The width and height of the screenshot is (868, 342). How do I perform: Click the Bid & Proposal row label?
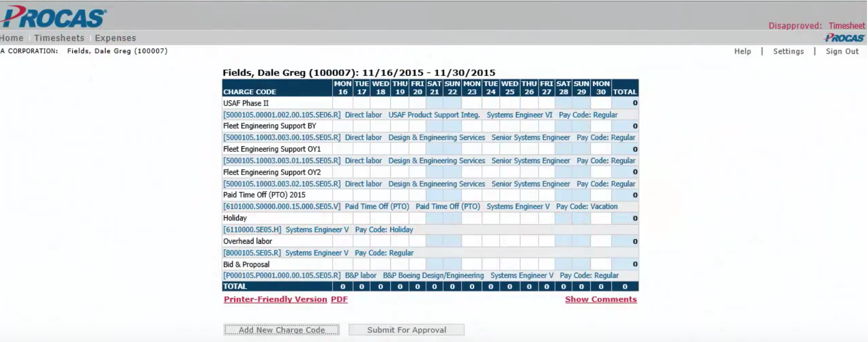click(246, 265)
